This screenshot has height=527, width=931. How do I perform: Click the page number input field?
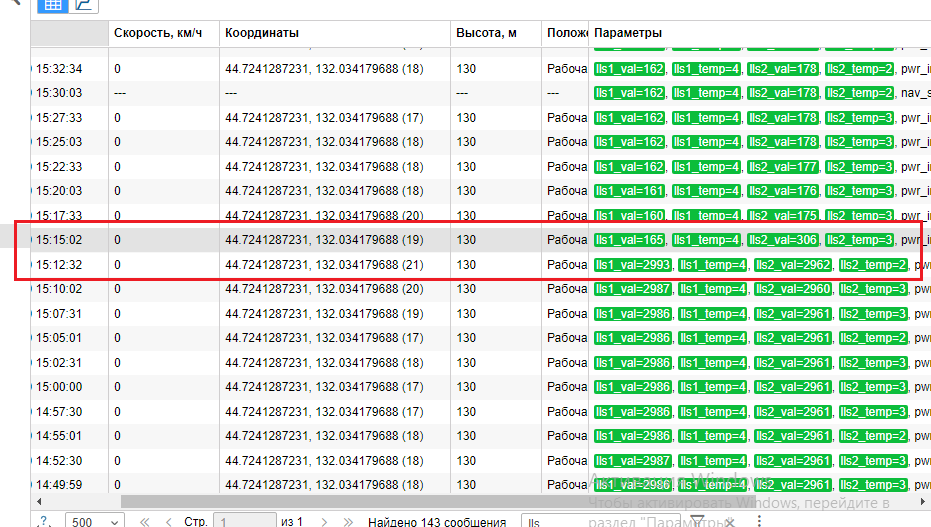(x=243, y=521)
